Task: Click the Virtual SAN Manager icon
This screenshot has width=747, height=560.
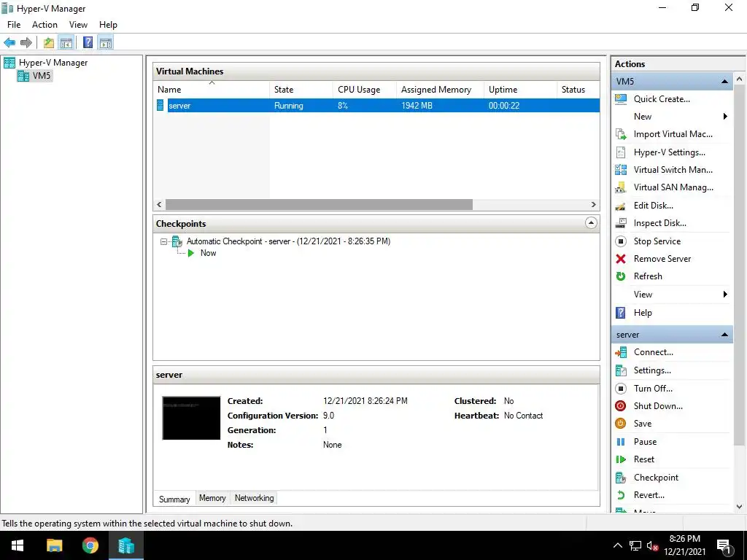Action: coord(621,187)
